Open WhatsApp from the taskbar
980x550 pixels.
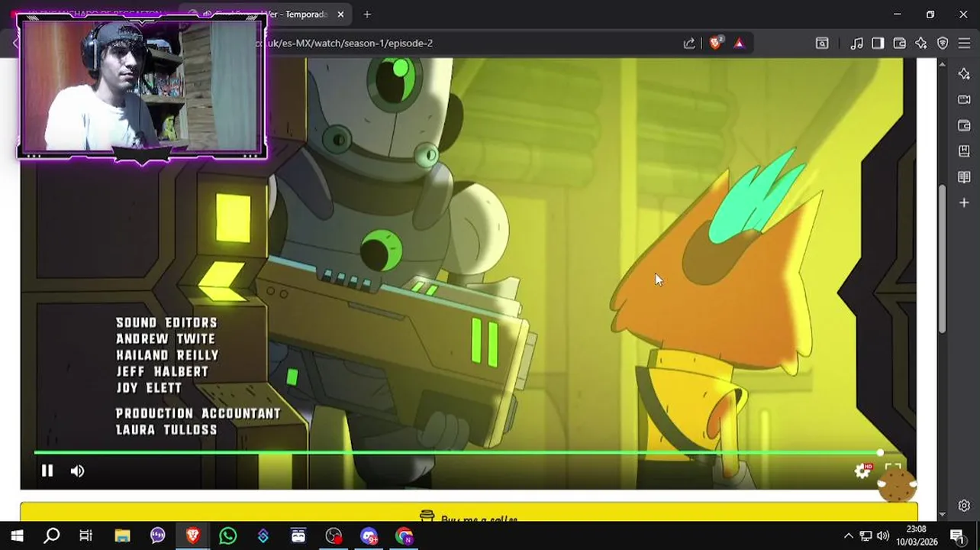pyautogui.click(x=227, y=536)
